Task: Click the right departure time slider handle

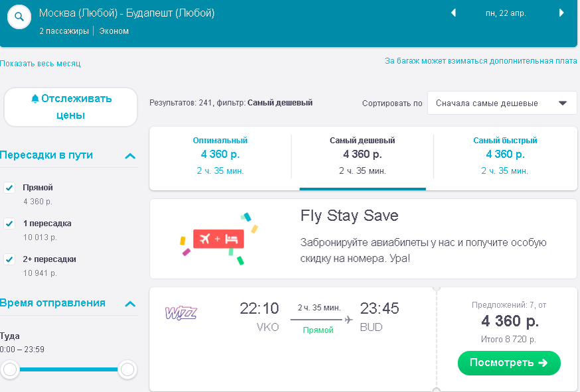Action: pos(127,369)
